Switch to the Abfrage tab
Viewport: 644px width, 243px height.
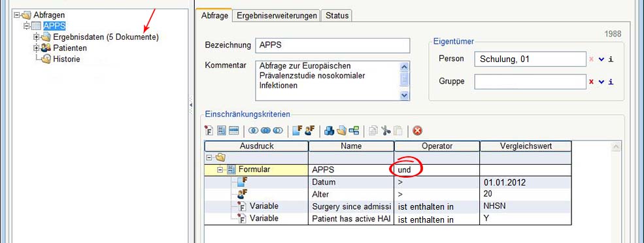(214, 16)
